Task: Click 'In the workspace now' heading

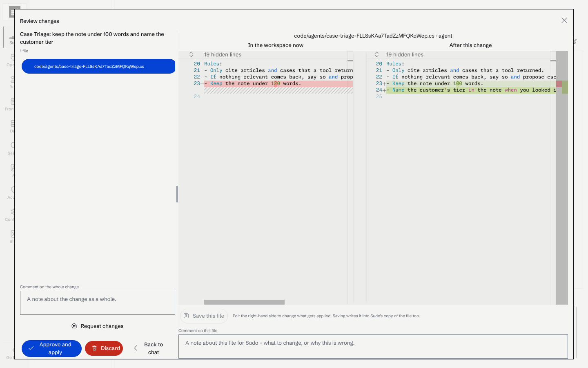Action: 276,45
